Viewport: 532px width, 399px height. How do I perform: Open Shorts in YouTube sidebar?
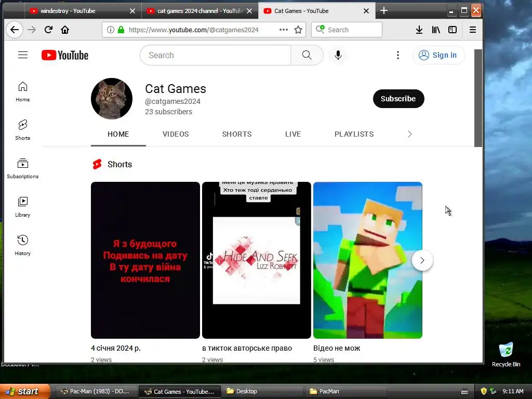coord(23,130)
